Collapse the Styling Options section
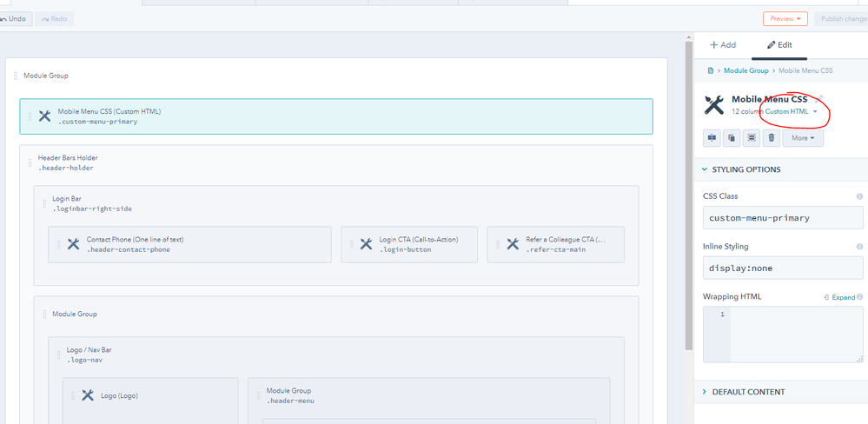Image resolution: width=868 pixels, height=424 pixels. tap(780, 169)
